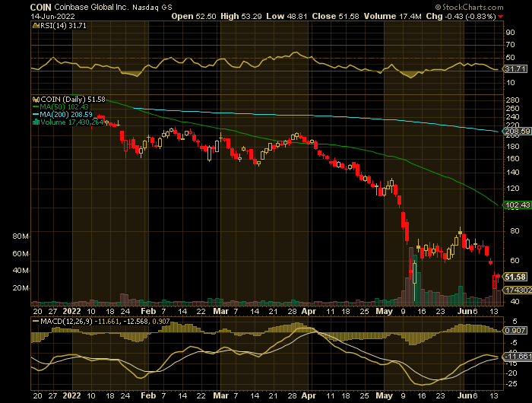The image size is (532, 403).
Task: Click the Volume bars legend icon
Action: (x=34, y=120)
